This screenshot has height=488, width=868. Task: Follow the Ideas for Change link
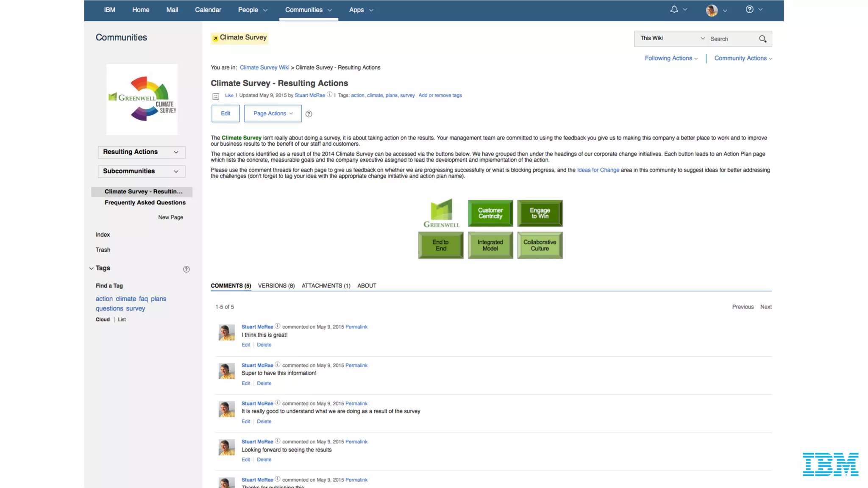tap(598, 170)
